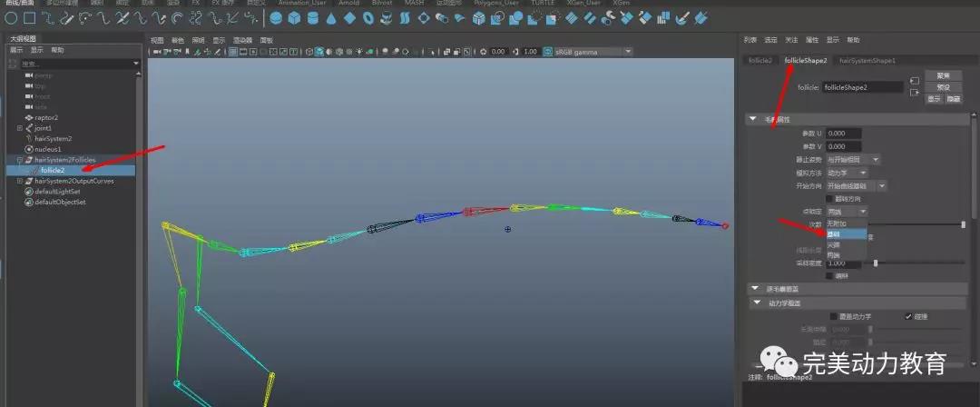Select hairSystem2OutputCurves in the outliner

tap(81, 181)
